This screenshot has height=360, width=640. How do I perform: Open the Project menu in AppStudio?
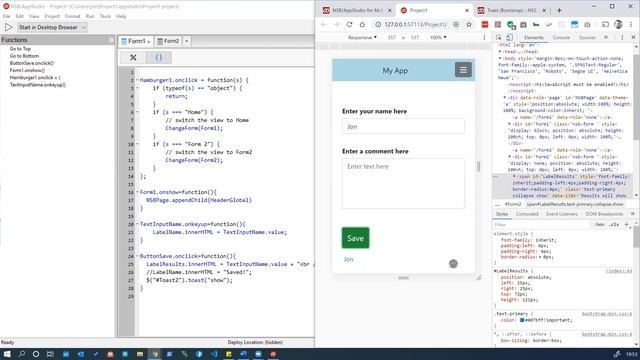tap(52, 16)
